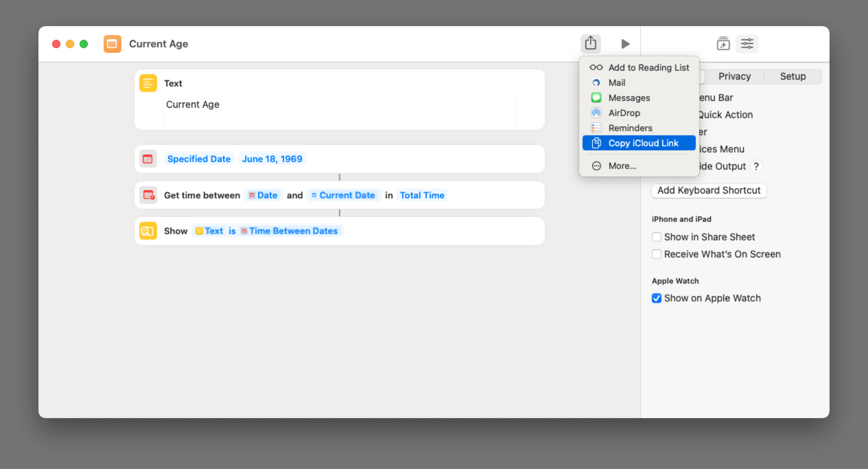The height and width of the screenshot is (469, 868).
Task: Click Add Keyboard Shortcut button
Action: (708, 190)
